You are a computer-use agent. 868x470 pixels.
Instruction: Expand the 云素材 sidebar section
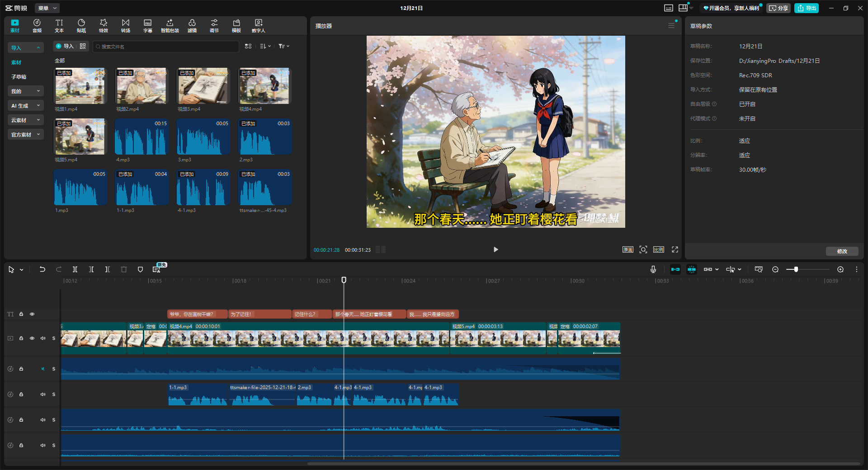25,120
